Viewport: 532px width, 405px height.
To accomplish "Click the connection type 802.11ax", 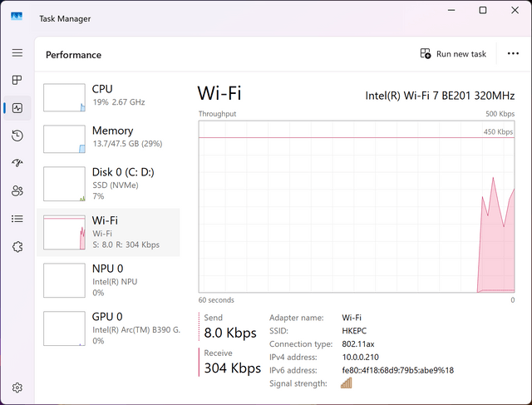I will point(358,344).
